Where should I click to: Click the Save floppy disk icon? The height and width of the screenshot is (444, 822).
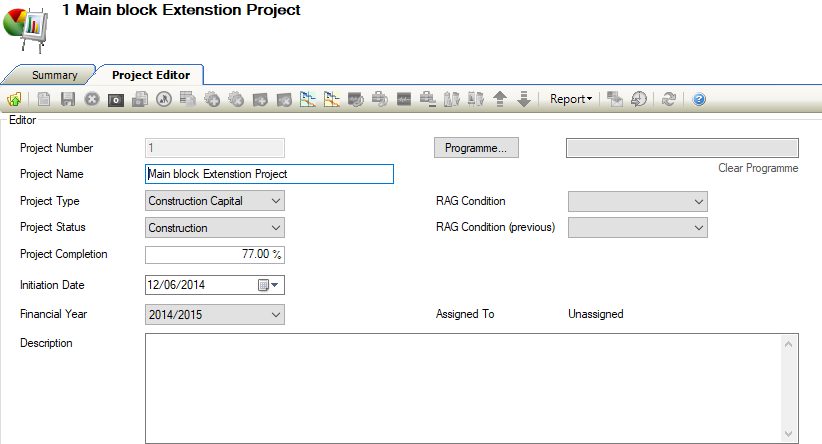(68, 99)
